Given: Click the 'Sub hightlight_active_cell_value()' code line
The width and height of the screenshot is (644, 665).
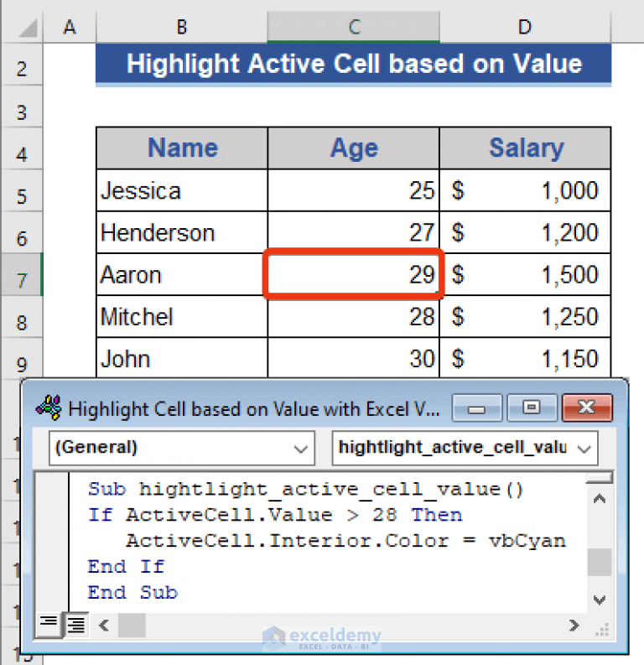Looking at the screenshot, I should click(x=306, y=489).
